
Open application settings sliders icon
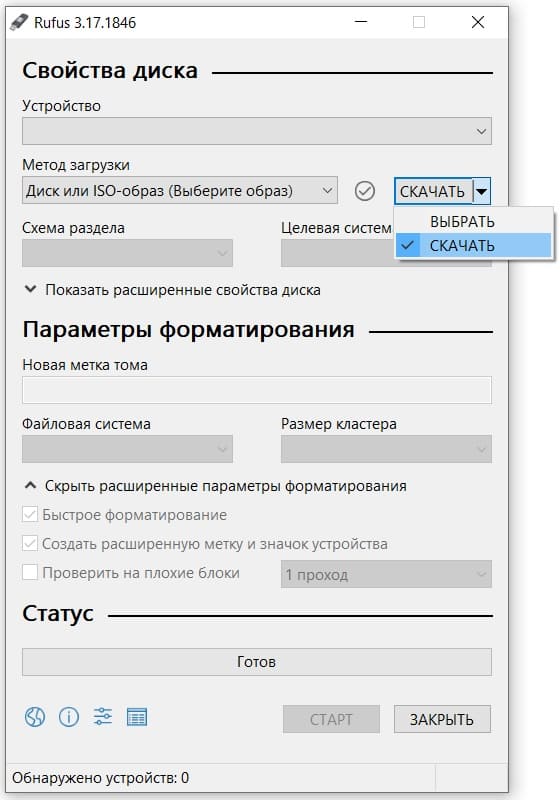(103, 717)
